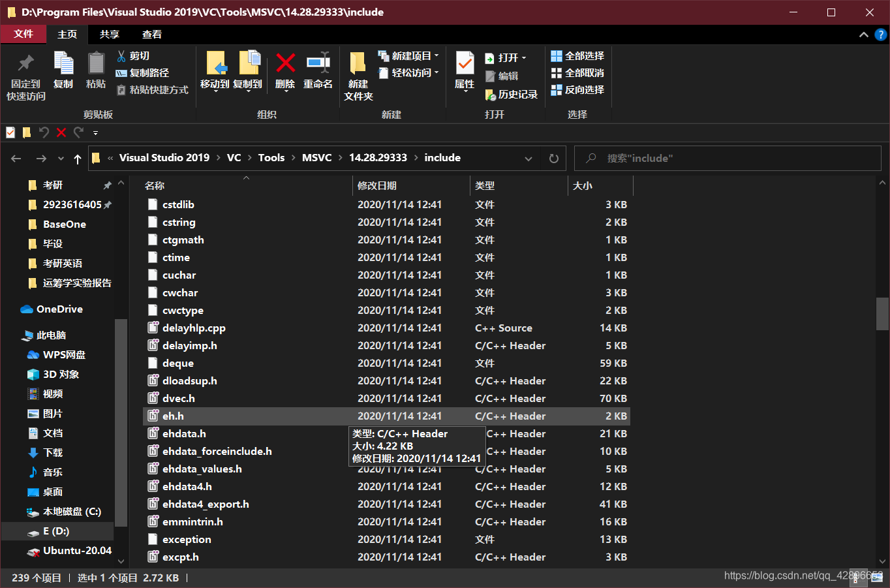Choose Paste shortcut (粘贴快捷方式)
This screenshot has height=588, width=890.
(152, 90)
